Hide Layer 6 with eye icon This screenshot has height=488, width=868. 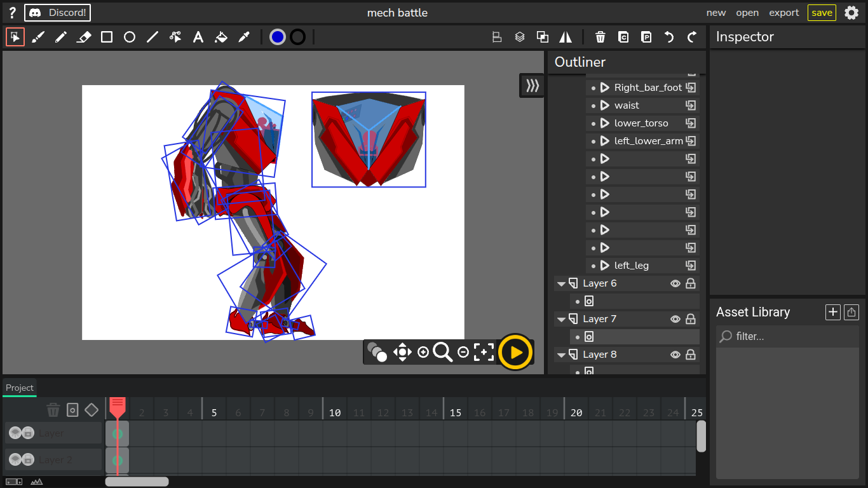[675, 283]
